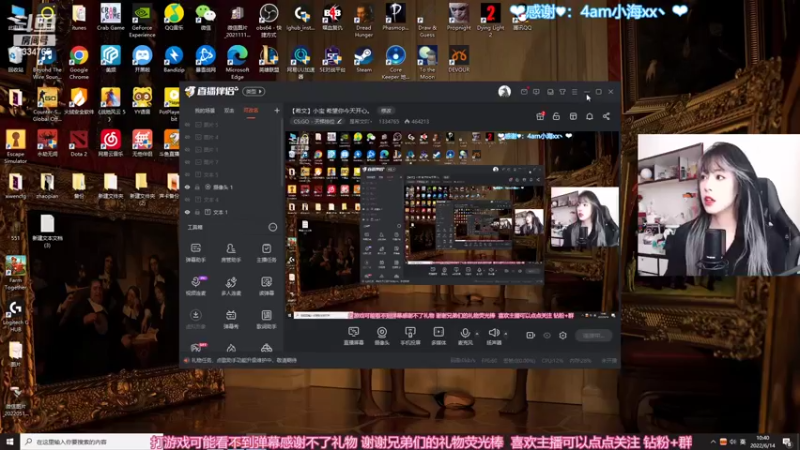
Task: Open the 房管助手 tool icon
Action: tap(231, 252)
